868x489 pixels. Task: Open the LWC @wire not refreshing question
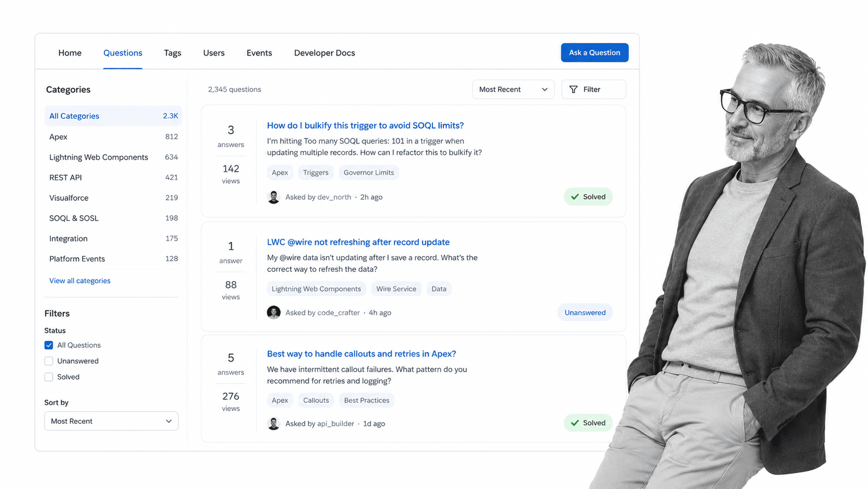(358, 242)
